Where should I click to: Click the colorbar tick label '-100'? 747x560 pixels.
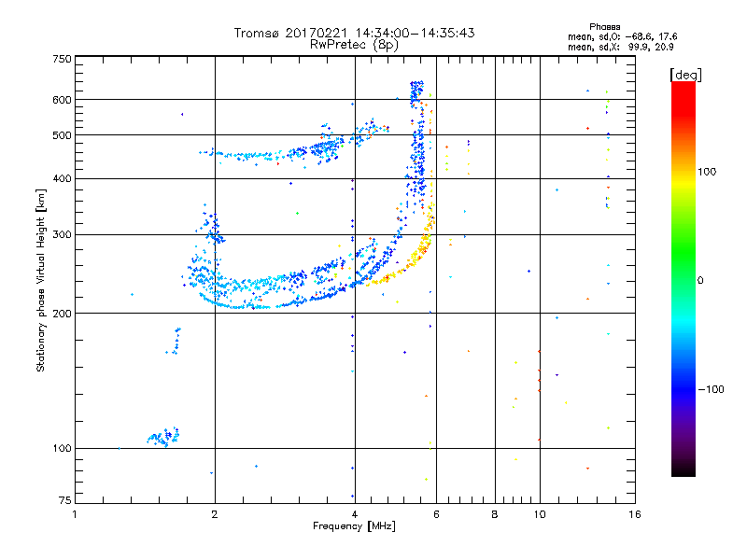[711, 389]
